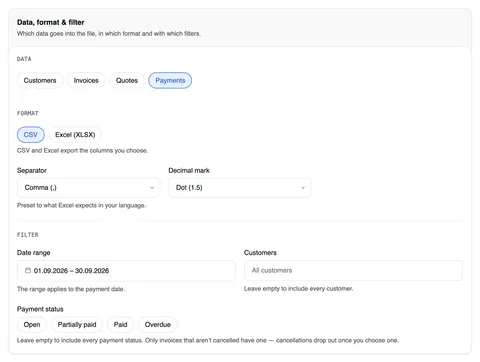Click the calendar icon in Date range
480x362 pixels.
coord(28,270)
